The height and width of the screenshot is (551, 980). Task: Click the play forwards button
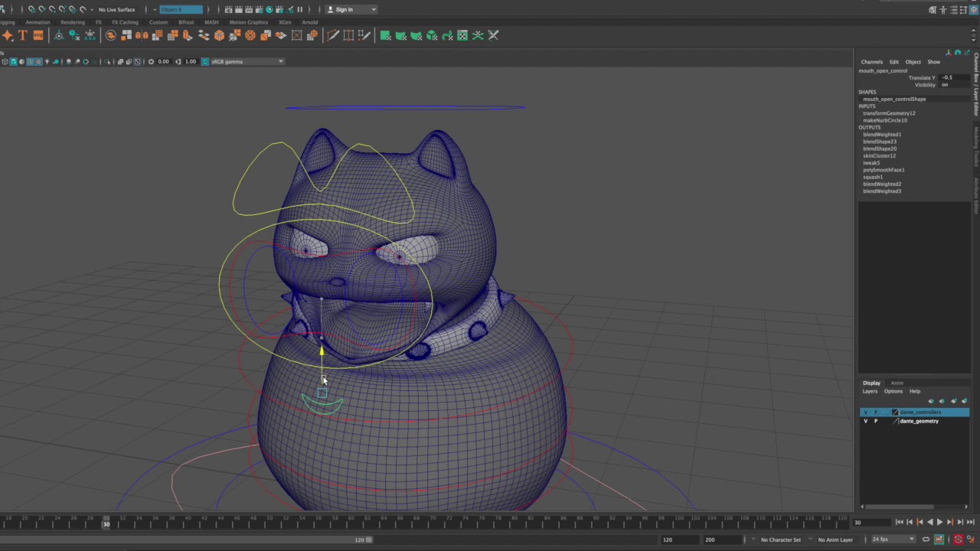point(939,522)
